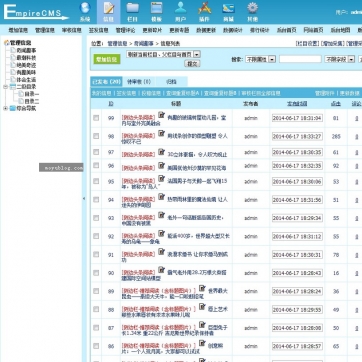Click the title-image icon in row ID 99
Viewport: 362px width, 362px height.
point(161,115)
